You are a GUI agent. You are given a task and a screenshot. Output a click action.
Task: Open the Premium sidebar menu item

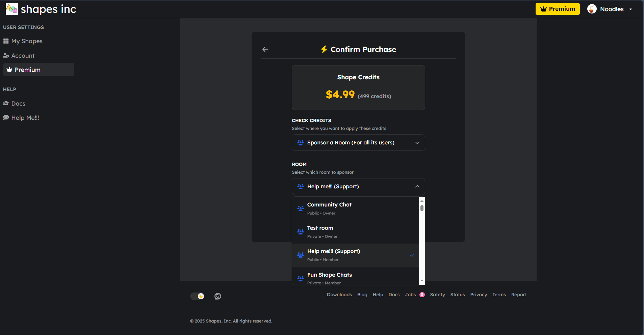38,69
